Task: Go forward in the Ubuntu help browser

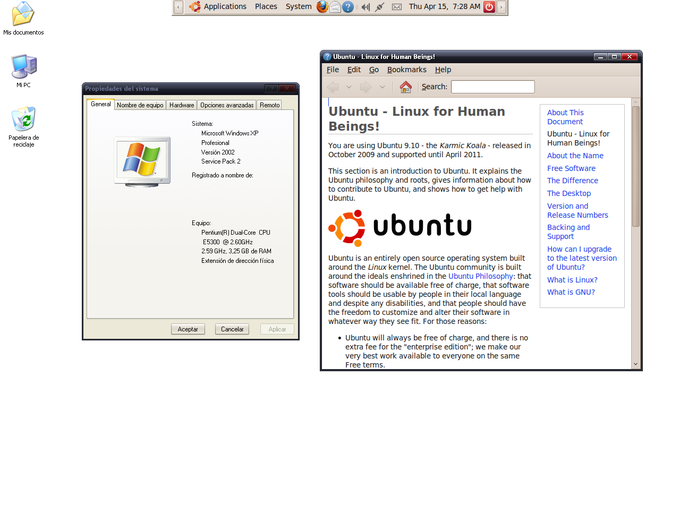Action: 366,87
